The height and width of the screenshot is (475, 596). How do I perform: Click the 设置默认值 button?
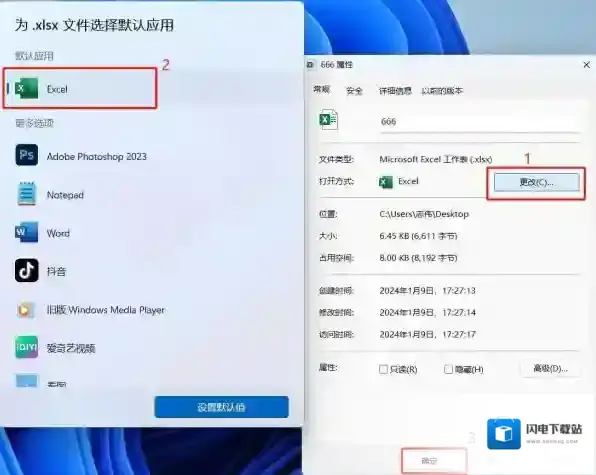point(222,407)
